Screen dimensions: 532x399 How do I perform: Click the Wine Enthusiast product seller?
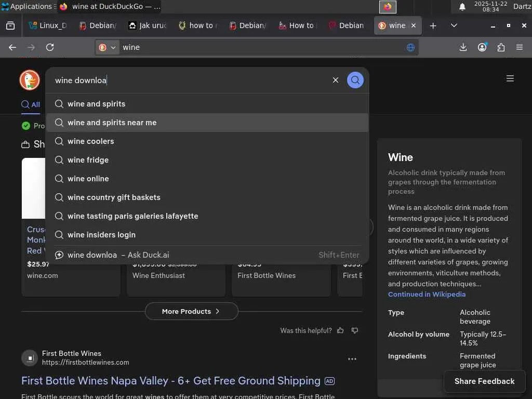tap(158, 275)
